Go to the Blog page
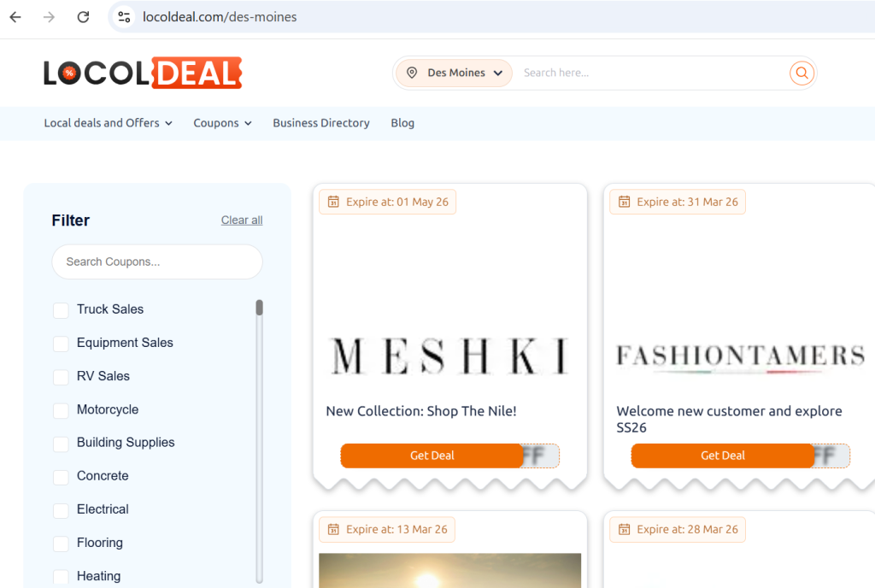This screenshot has width=875, height=588. [402, 123]
